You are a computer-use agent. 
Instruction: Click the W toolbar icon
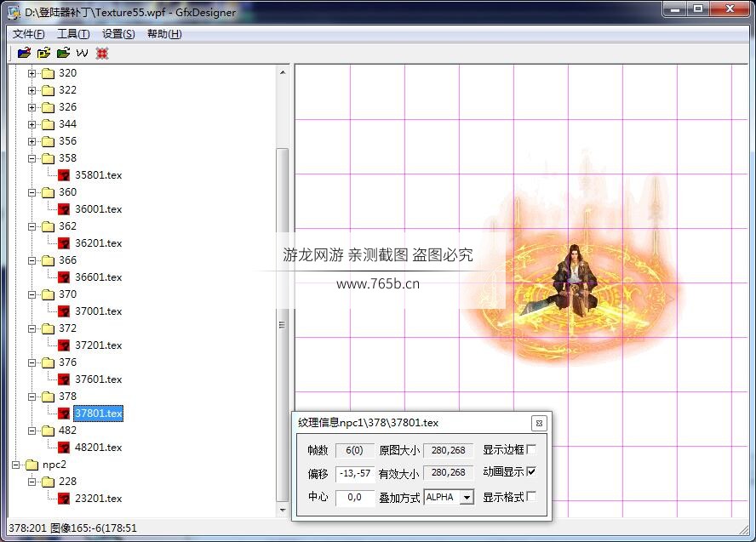(83, 53)
